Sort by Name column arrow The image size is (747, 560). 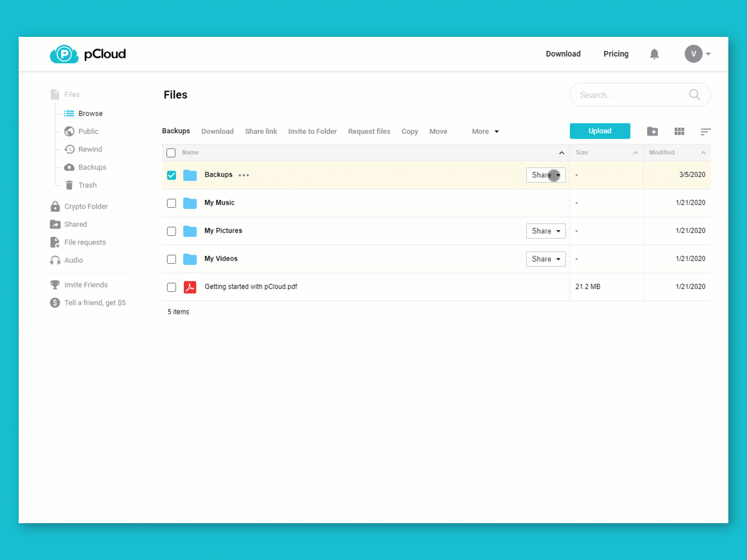pyautogui.click(x=562, y=153)
